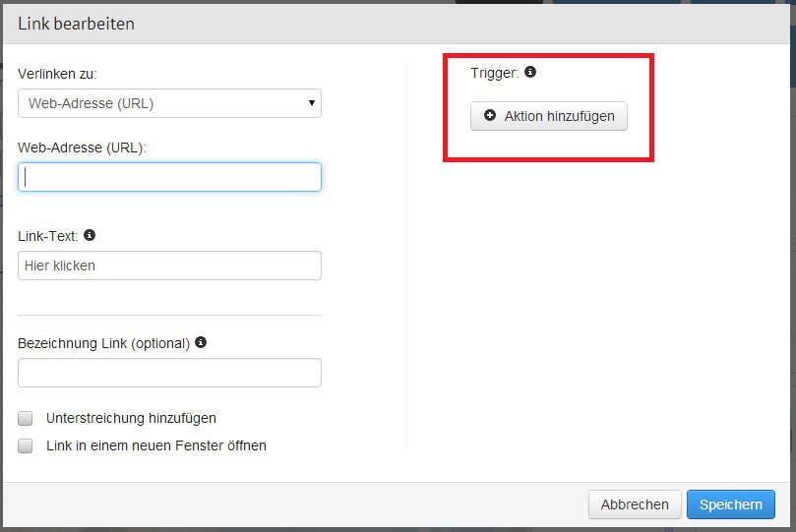Viewport: 796px width, 532px height.
Task: Tick the open-in-new-window checkbox
Action: tap(26, 446)
